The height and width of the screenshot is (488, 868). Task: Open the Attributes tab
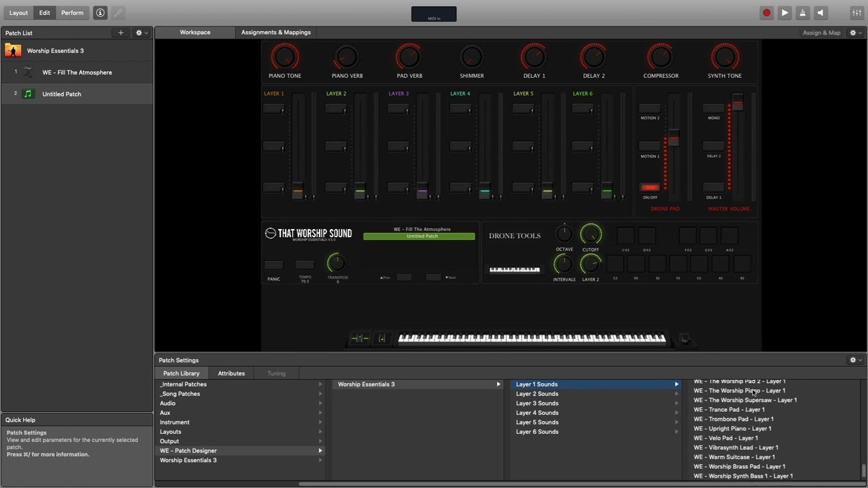pyautogui.click(x=231, y=373)
